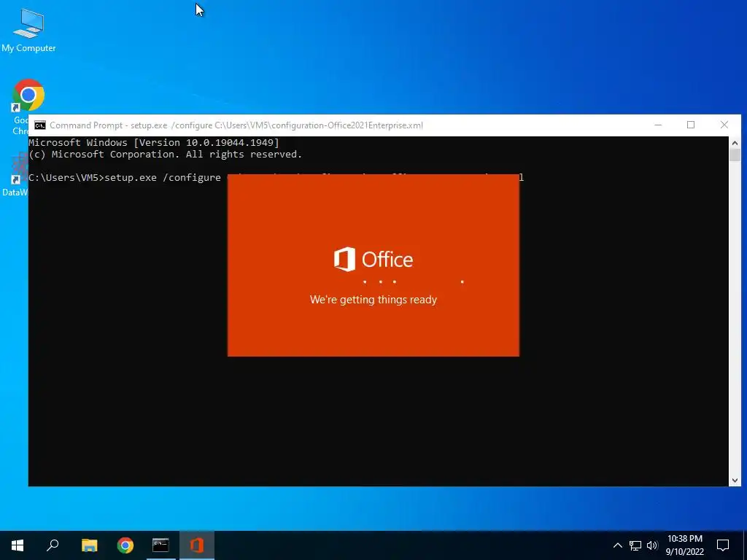This screenshot has height=560, width=747.
Task: Open the volume tray icon
Action: (652, 545)
